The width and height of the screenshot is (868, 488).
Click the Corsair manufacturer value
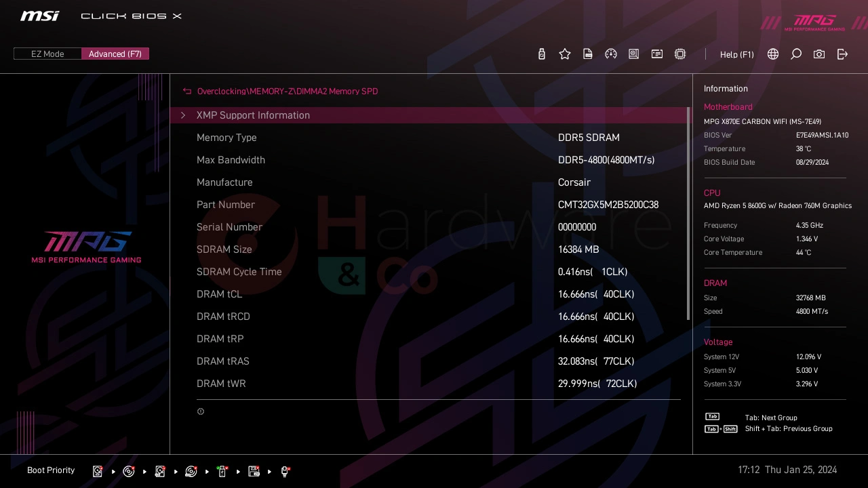574,182
